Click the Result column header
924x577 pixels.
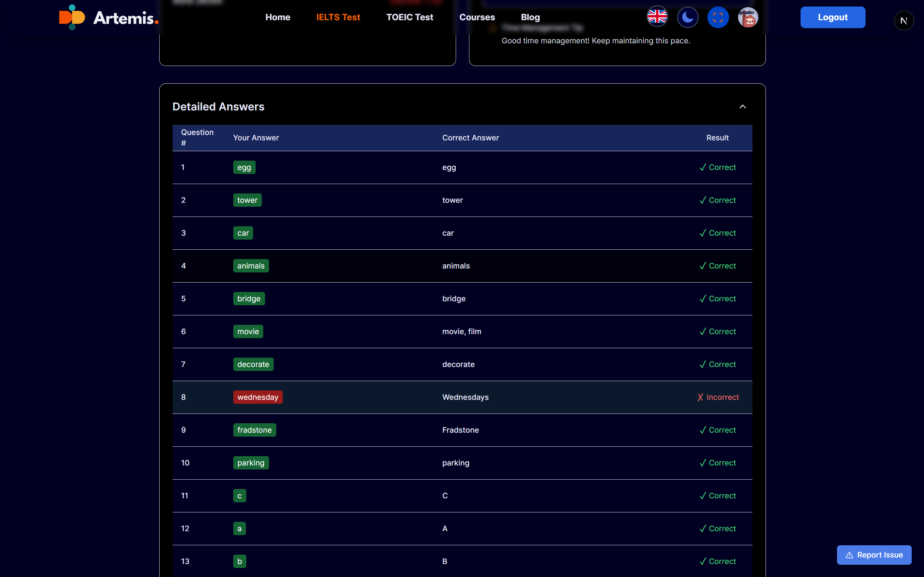[717, 138]
